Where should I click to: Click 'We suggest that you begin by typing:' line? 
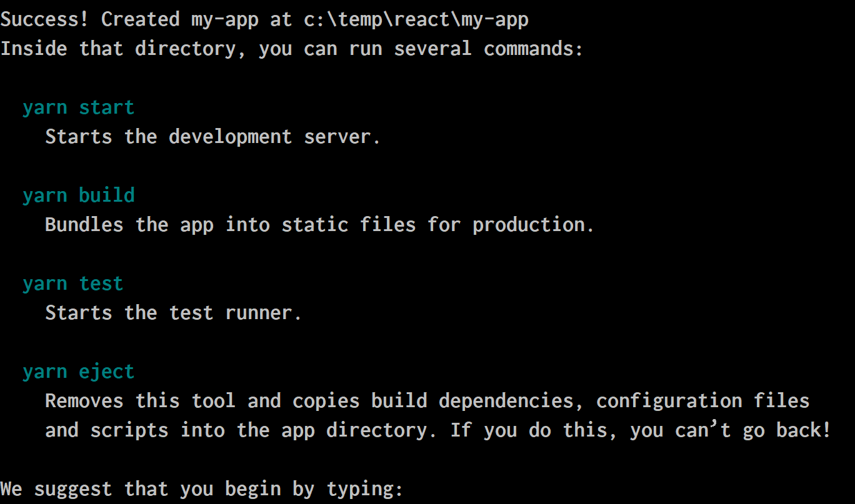point(202,489)
